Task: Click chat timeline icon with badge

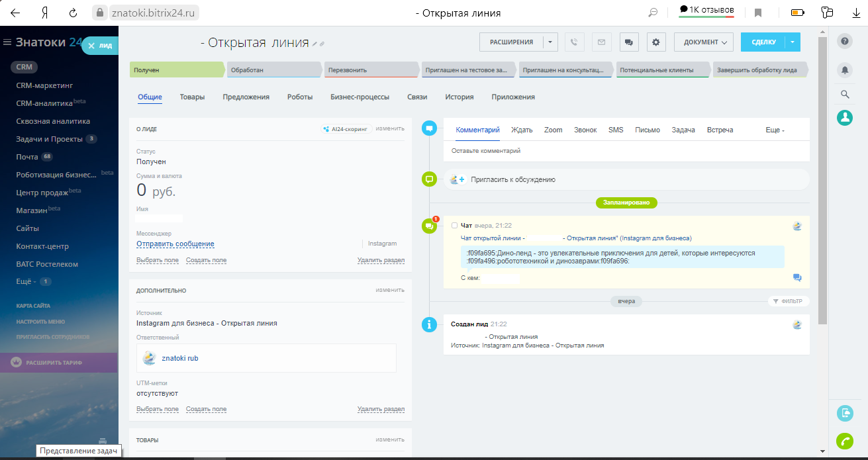Action: (429, 226)
